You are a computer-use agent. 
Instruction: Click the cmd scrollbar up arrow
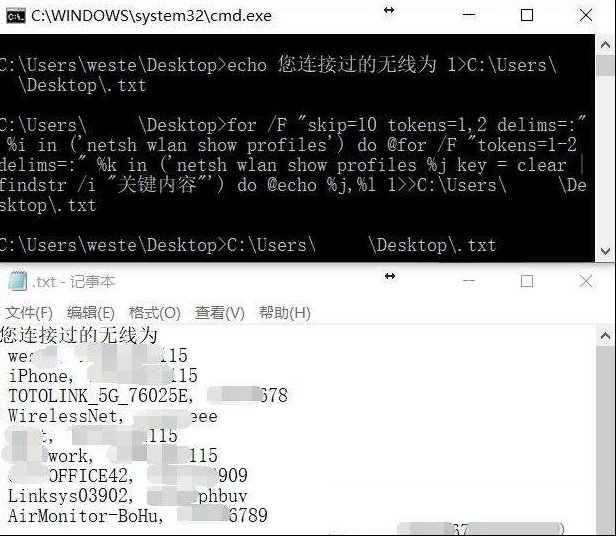pyautogui.click(x=605, y=45)
